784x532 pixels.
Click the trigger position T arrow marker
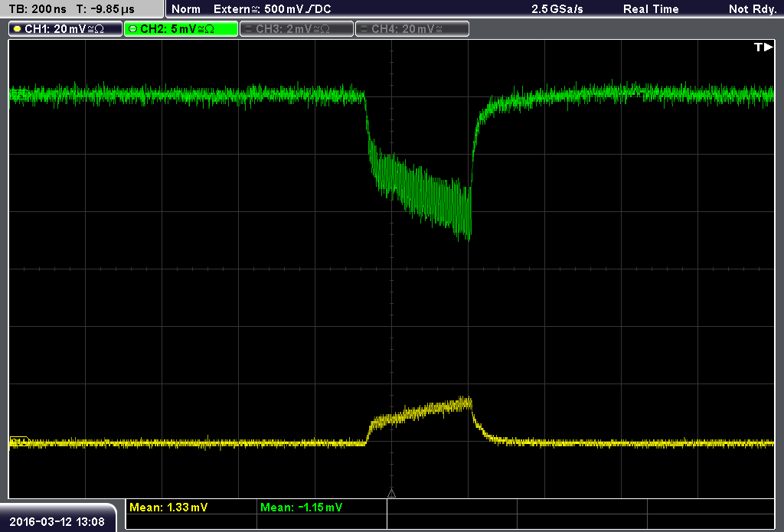(x=763, y=47)
